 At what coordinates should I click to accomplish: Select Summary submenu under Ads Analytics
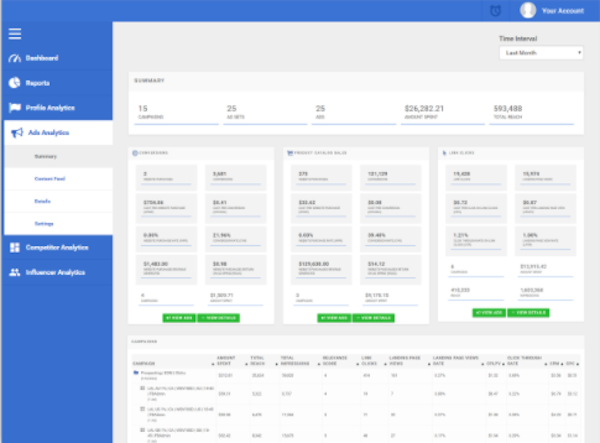click(x=45, y=156)
